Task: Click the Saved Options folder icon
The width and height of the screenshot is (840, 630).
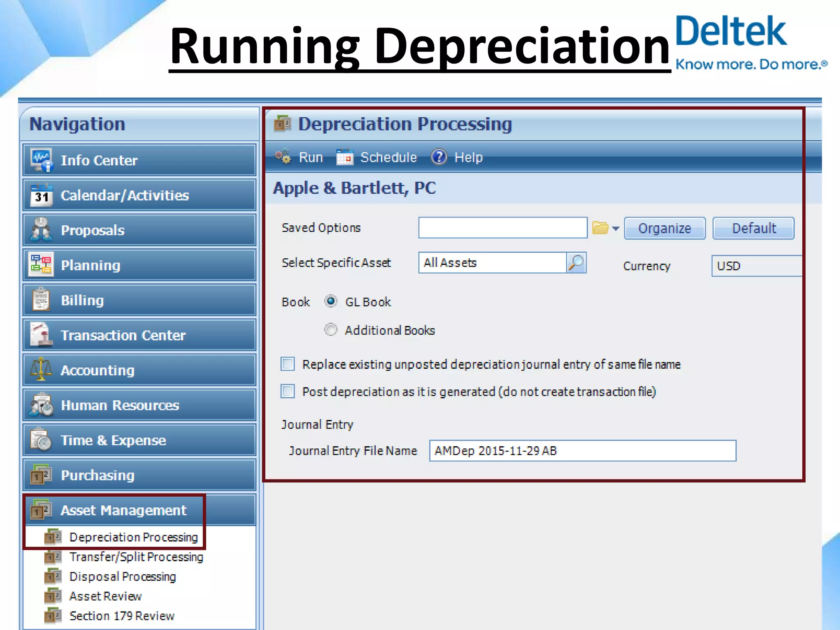Action: point(600,228)
